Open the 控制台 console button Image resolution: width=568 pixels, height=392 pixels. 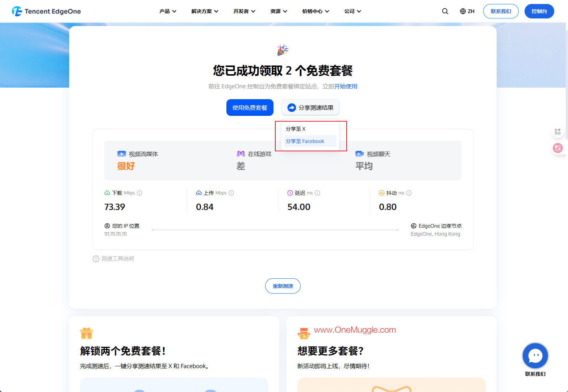click(539, 11)
